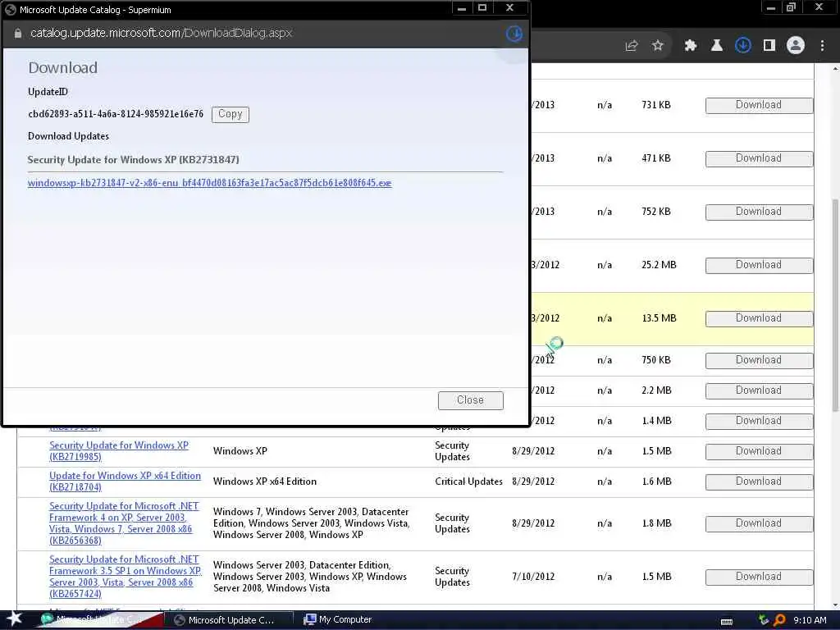Click Download for the 752 KB update
The width and height of the screenshot is (840, 630).
pyautogui.click(x=759, y=212)
